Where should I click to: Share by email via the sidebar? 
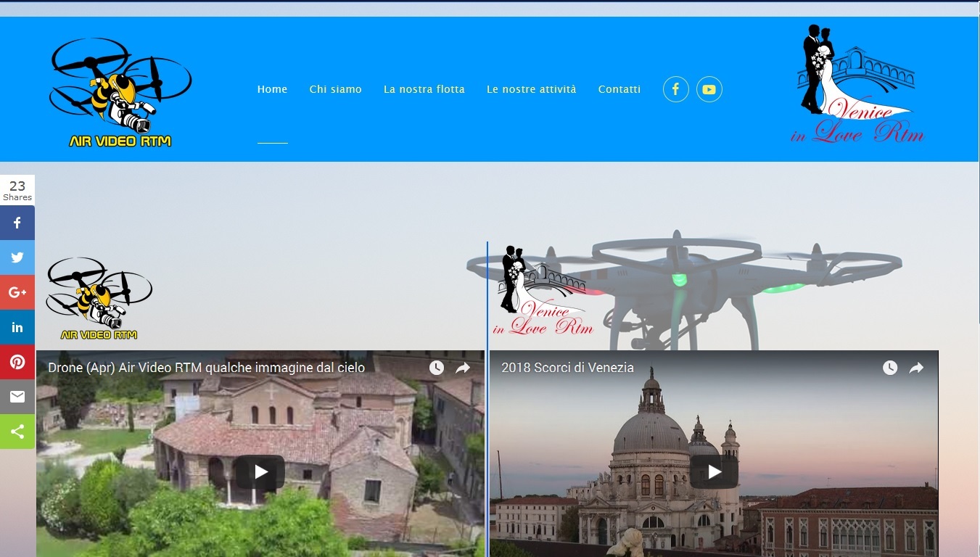(x=17, y=397)
